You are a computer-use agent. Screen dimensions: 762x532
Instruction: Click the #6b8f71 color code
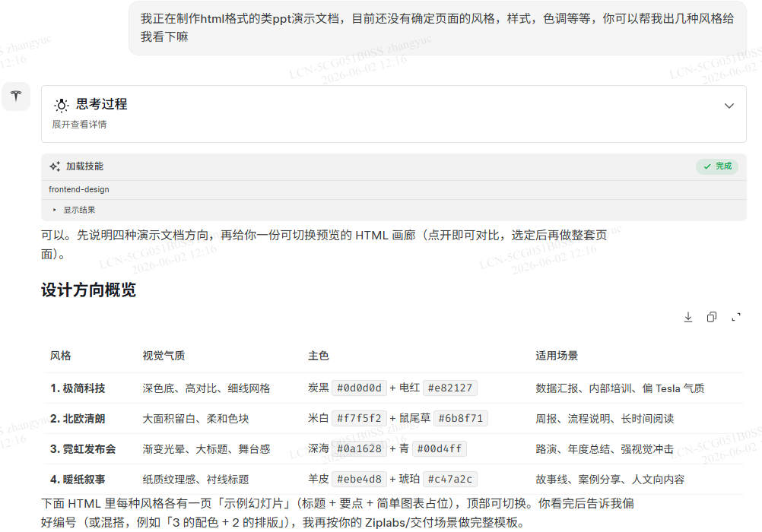(461, 418)
